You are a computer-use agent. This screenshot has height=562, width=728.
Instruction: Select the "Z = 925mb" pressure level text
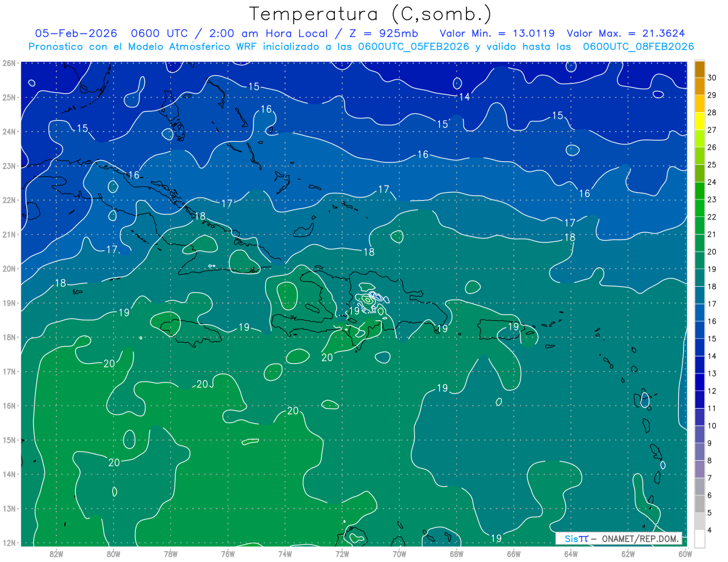click(x=383, y=33)
